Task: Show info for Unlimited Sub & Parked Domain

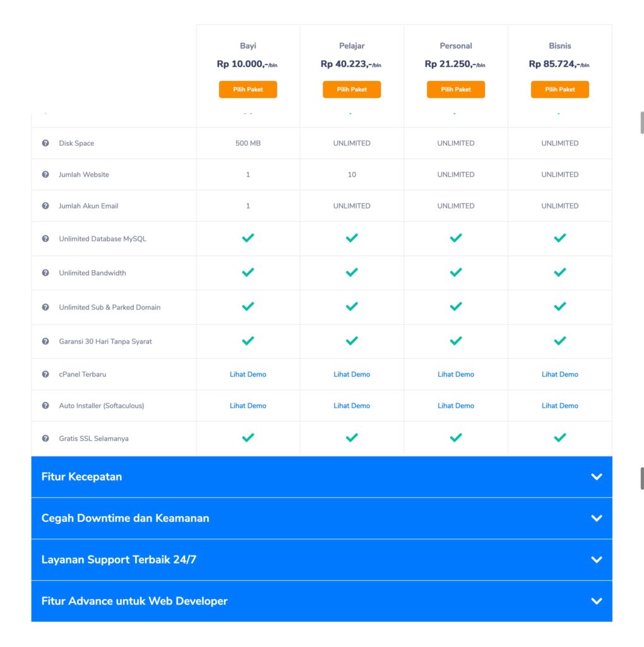Action: [x=45, y=307]
